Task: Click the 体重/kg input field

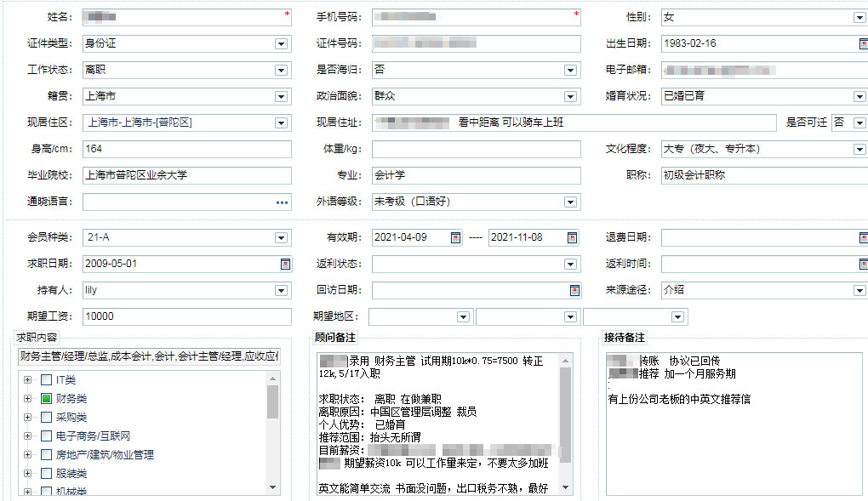Action: [x=476, y=149]
